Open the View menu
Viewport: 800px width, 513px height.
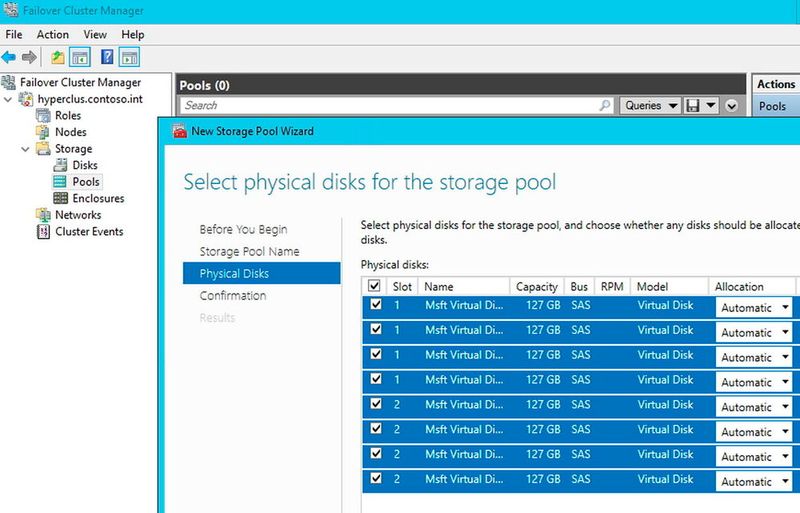click(x=95, y=34)
